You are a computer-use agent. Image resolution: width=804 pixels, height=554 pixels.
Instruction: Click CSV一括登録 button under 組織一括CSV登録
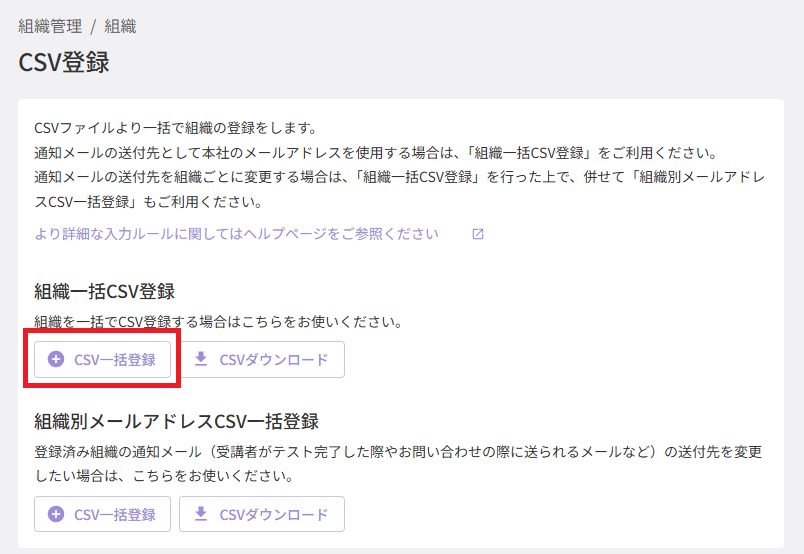(x=103, y=360)
